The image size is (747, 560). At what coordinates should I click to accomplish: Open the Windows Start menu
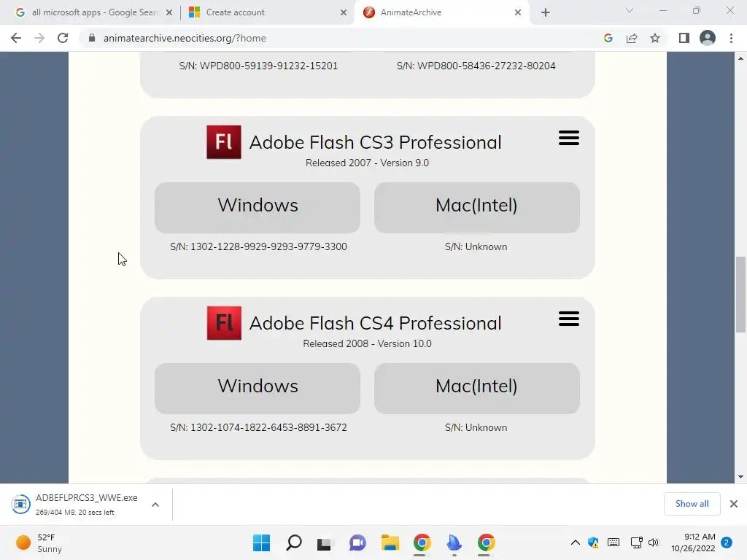pos(261,542)
